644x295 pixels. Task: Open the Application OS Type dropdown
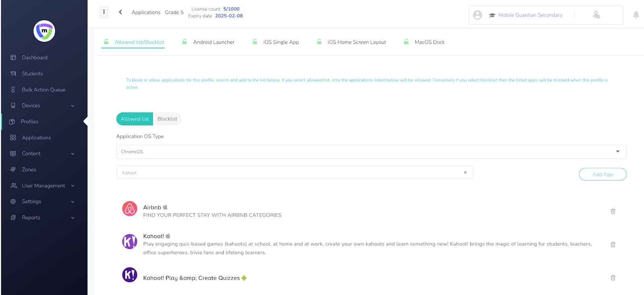pyautogui.click(x=371, y=152)
